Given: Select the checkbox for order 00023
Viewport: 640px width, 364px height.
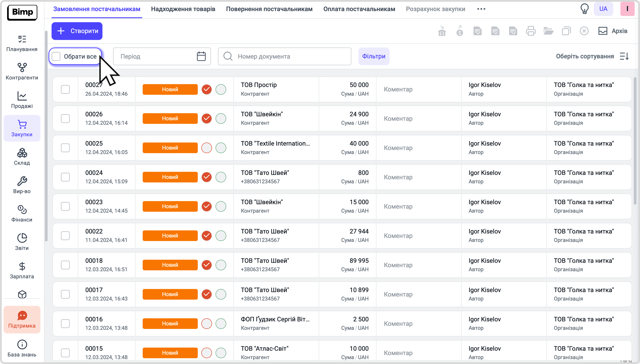Looking at the screenshot, I should pyautogui.click(x=65, y=206).
